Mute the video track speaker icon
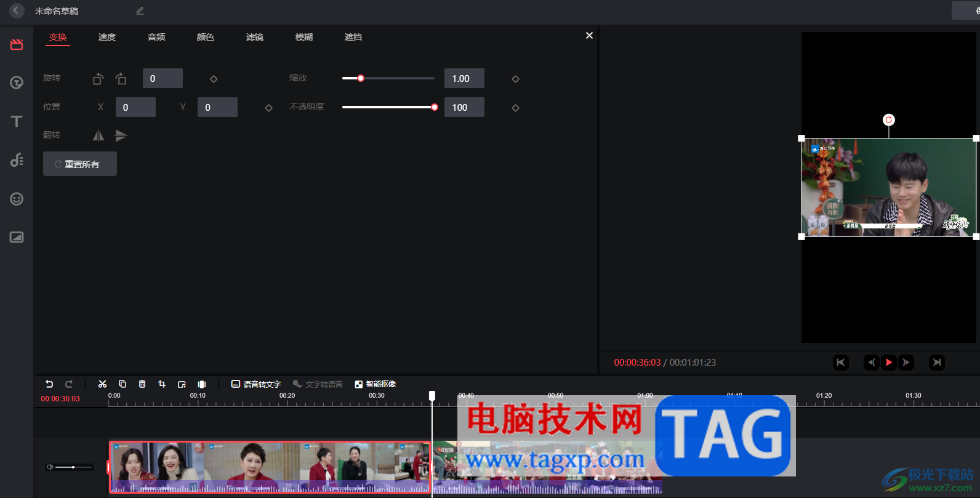The width and height of the screenshot is (980, 498). tap(50, 467)
